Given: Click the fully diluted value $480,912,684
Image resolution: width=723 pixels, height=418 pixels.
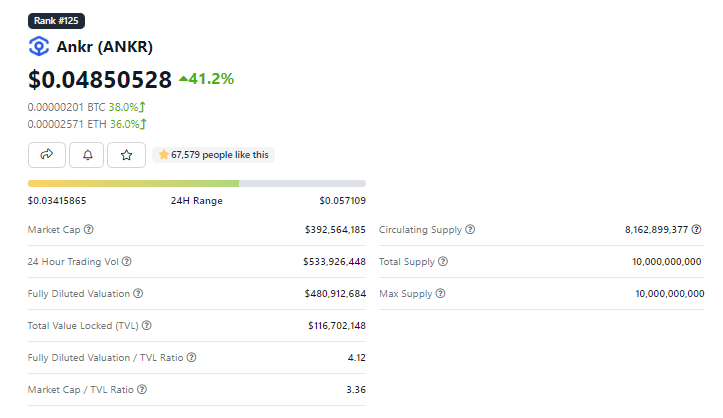Looking at the screenshot, I should [335, 294].
